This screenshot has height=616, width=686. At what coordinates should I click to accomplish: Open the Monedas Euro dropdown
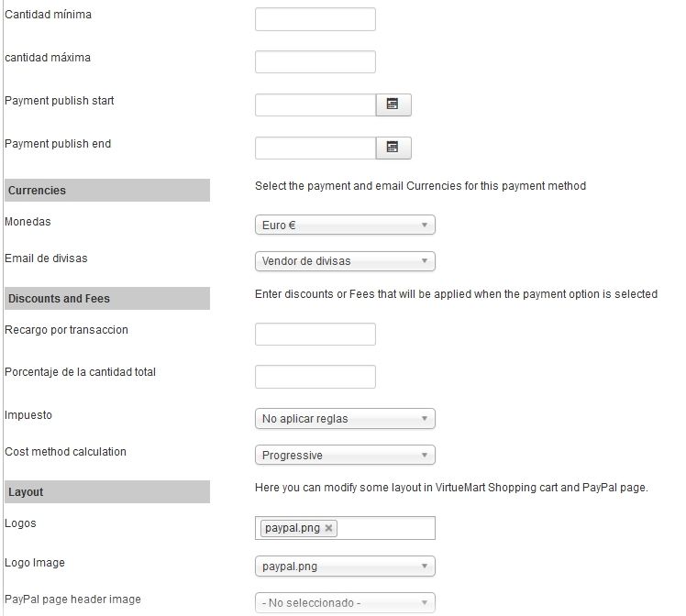click(x=345, y=225)
